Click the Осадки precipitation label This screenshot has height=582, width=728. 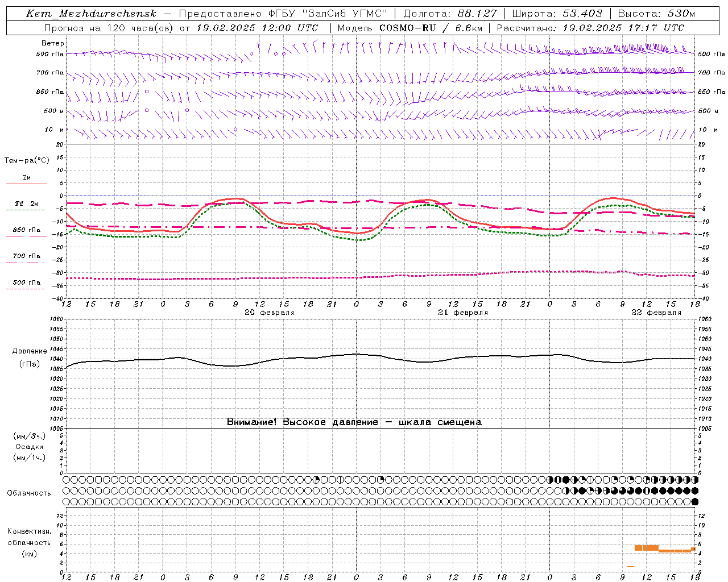[x=30, y=447]
